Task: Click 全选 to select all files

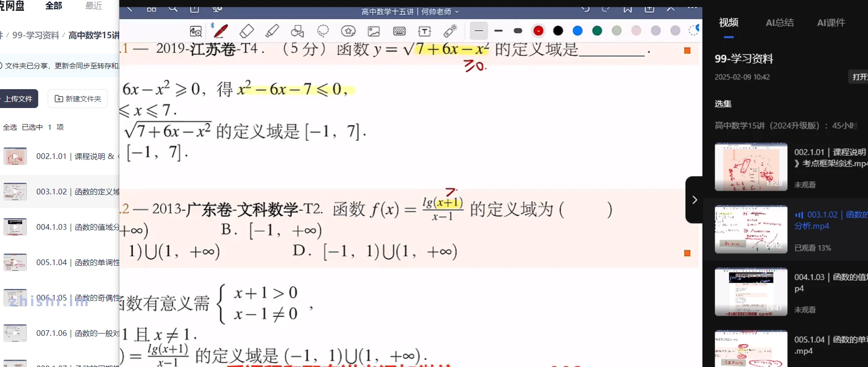Action: coord(10,127)
